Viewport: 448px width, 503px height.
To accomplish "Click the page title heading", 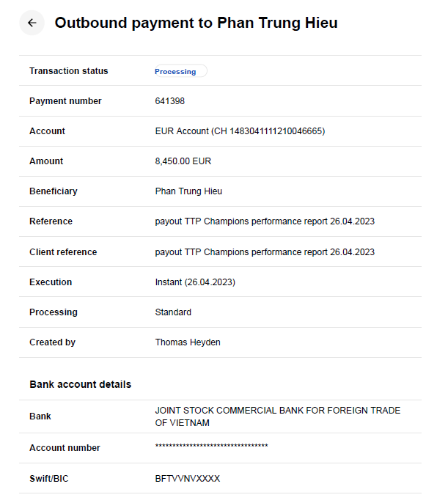I will [x=196, y=23].
